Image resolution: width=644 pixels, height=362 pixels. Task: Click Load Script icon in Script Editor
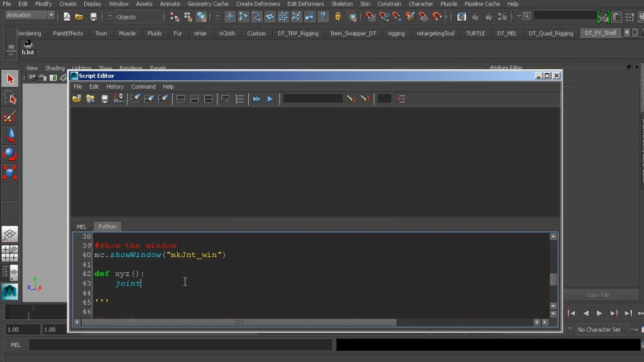[x=77, y=99]
